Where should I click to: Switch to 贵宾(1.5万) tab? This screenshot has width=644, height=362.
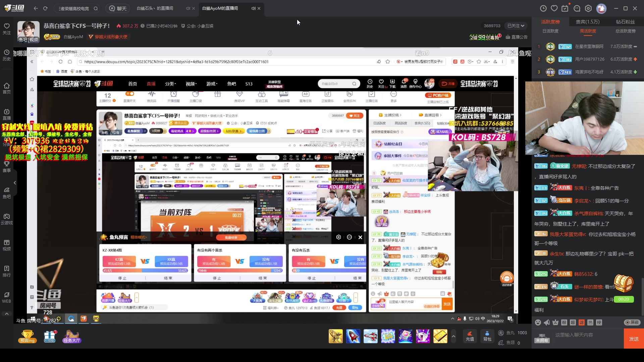588,22
